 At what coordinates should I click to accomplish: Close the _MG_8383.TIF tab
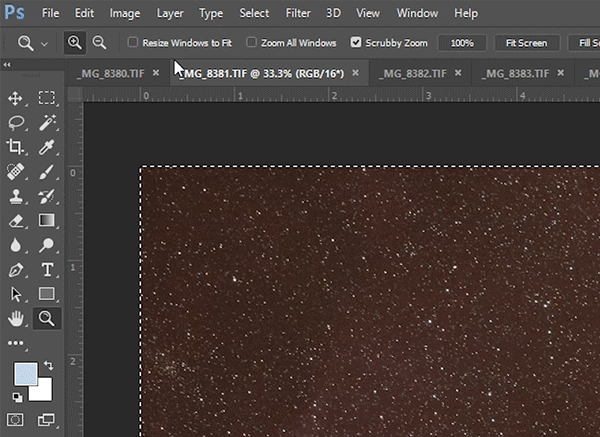(x=561, y=72)
